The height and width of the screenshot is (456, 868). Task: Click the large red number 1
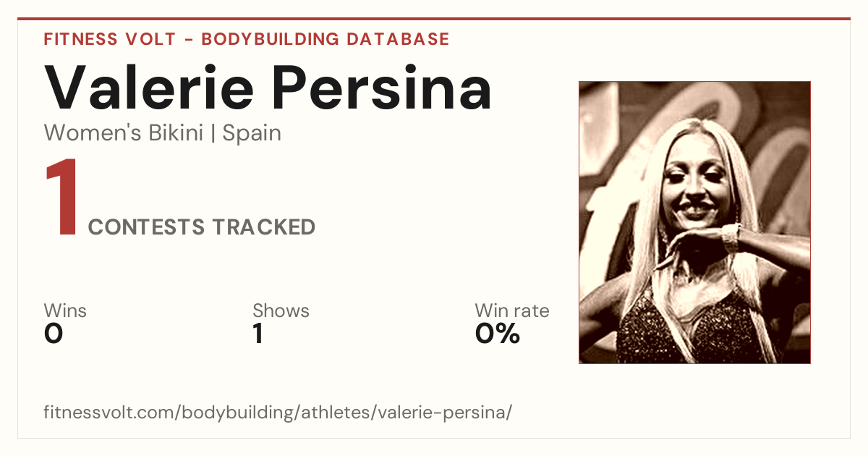pyautogui.click(x=61, y=199)
